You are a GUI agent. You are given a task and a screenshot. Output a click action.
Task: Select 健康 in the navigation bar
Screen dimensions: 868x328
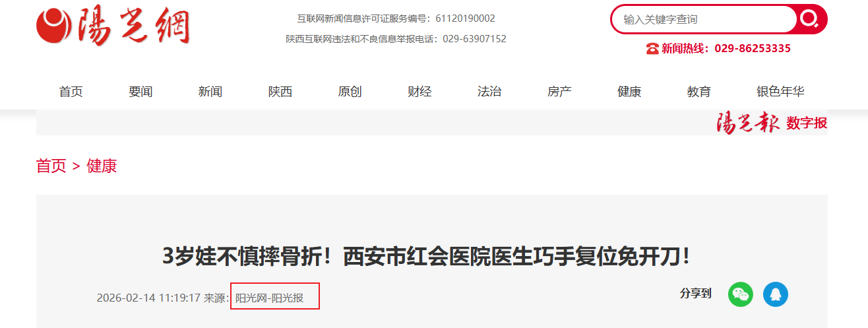(x=629, y=92)
